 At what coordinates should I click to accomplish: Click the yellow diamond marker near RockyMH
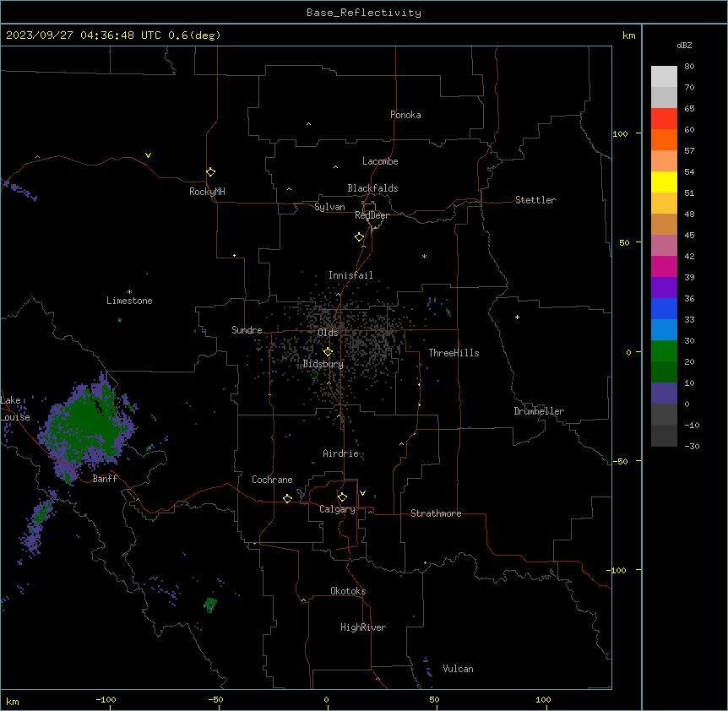pyautogui.click(x=210, y=172)
